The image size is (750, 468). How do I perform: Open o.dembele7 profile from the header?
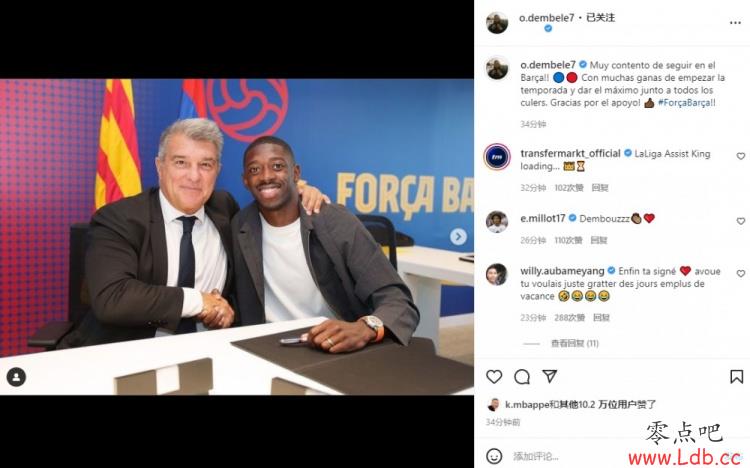coord(546,18)
